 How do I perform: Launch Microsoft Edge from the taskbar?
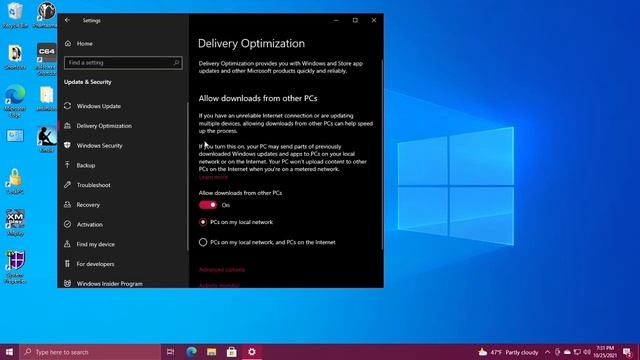click(x=191, y=352)
